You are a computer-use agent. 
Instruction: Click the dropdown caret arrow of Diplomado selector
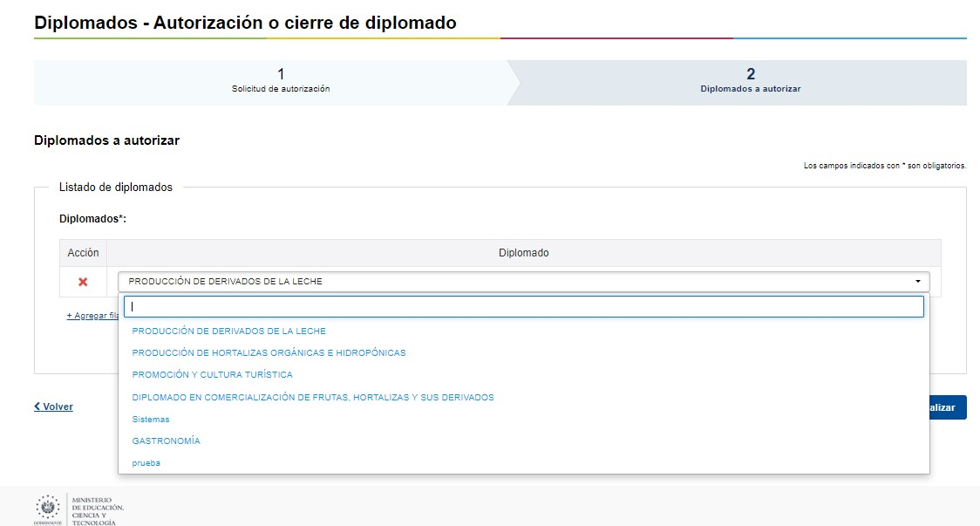pos(917,282)
